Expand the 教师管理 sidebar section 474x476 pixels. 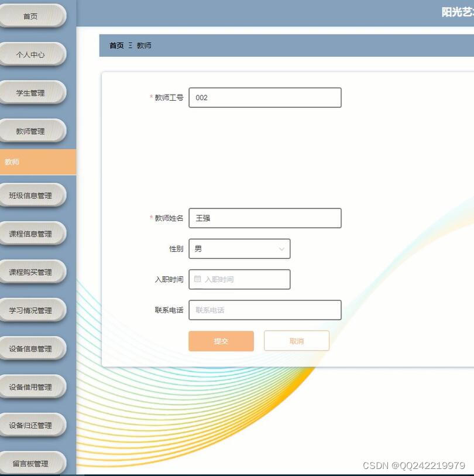(x=33, y=131)
